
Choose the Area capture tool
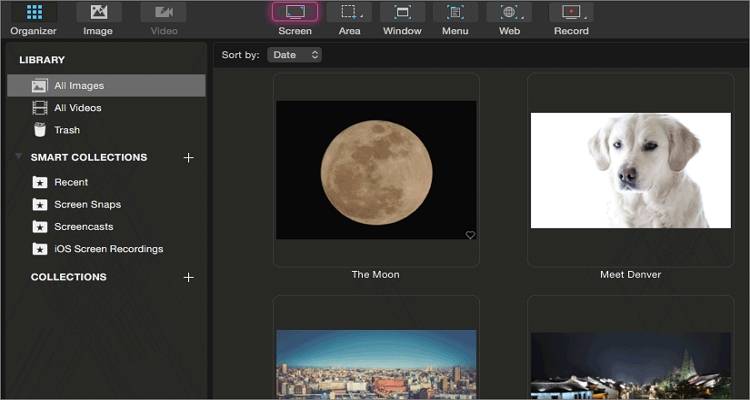click(x=349, y=12)
